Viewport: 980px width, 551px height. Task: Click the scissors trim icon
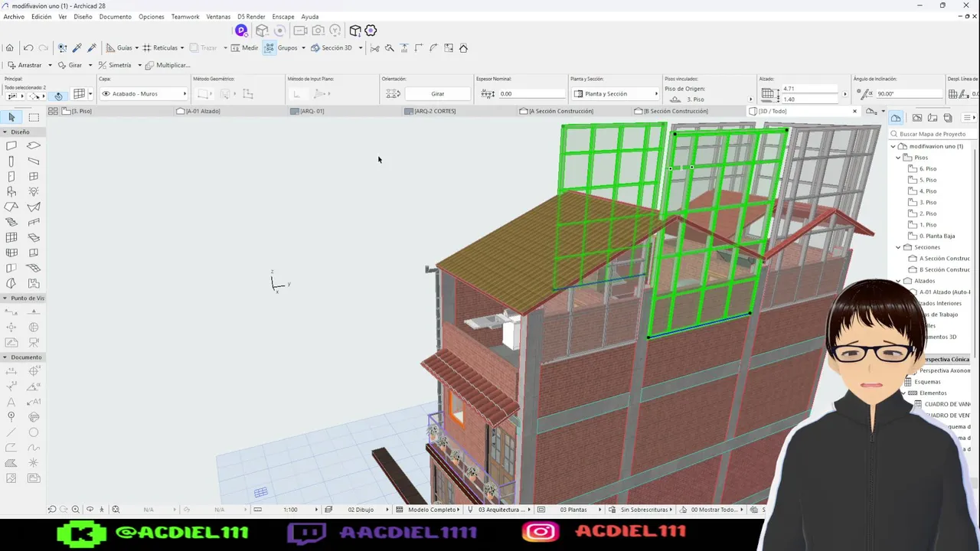[x=374, y=47]
